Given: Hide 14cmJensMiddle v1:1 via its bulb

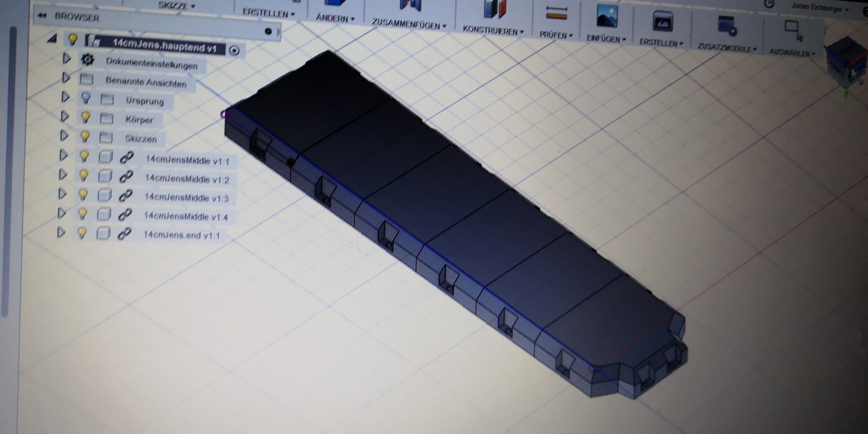Looking at the screenshot, I should tap(84, 156).
